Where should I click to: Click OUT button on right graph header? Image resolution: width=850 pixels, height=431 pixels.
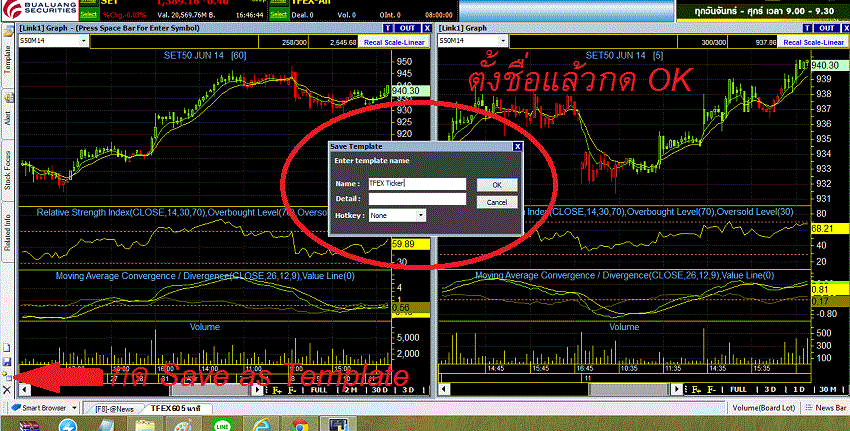point(827,28)
